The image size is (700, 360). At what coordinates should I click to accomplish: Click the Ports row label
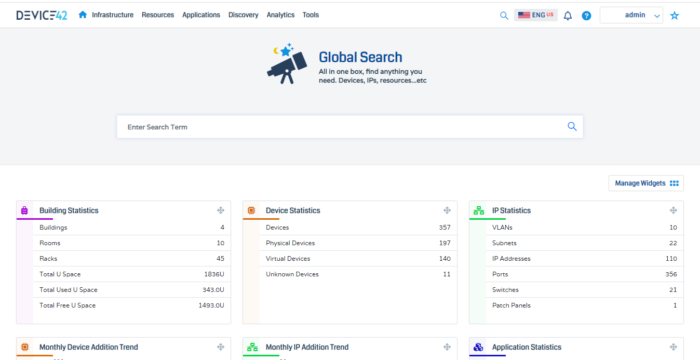pos(500,274)
